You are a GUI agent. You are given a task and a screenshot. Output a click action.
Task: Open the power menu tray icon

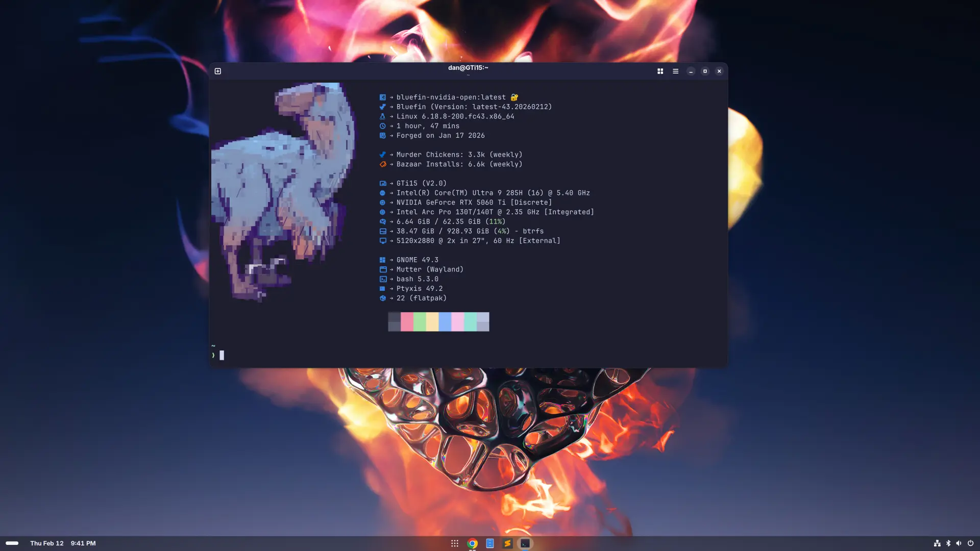tap(970, 543)
